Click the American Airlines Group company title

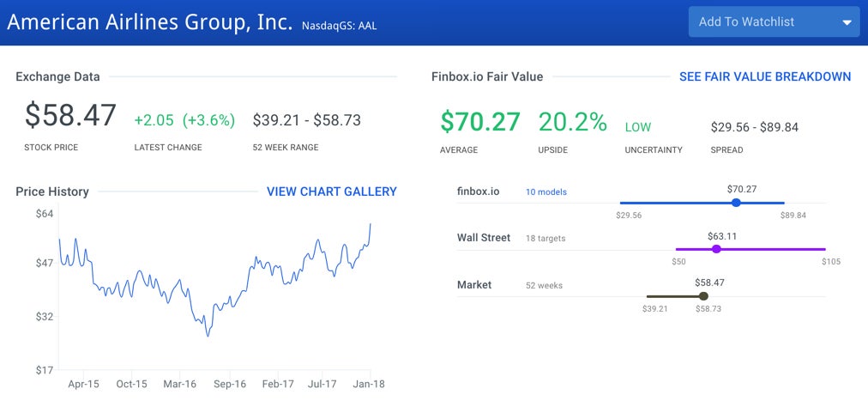(x=150, y=21)
